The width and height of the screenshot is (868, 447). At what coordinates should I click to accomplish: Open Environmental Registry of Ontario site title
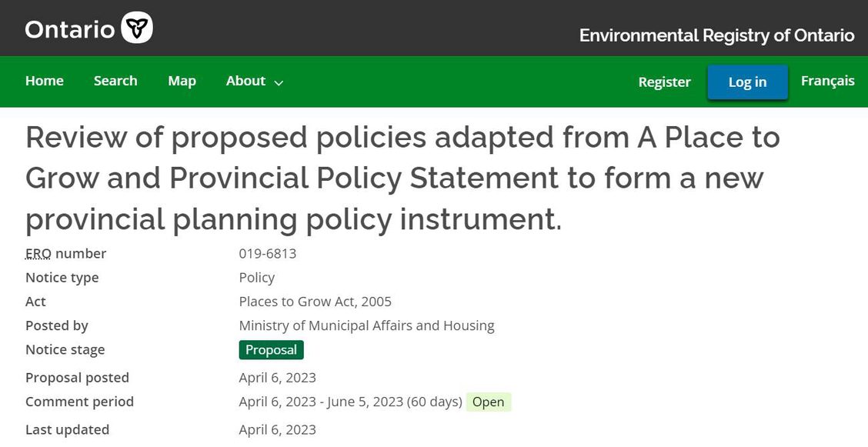pyautogui.click(x=717, y=35)
